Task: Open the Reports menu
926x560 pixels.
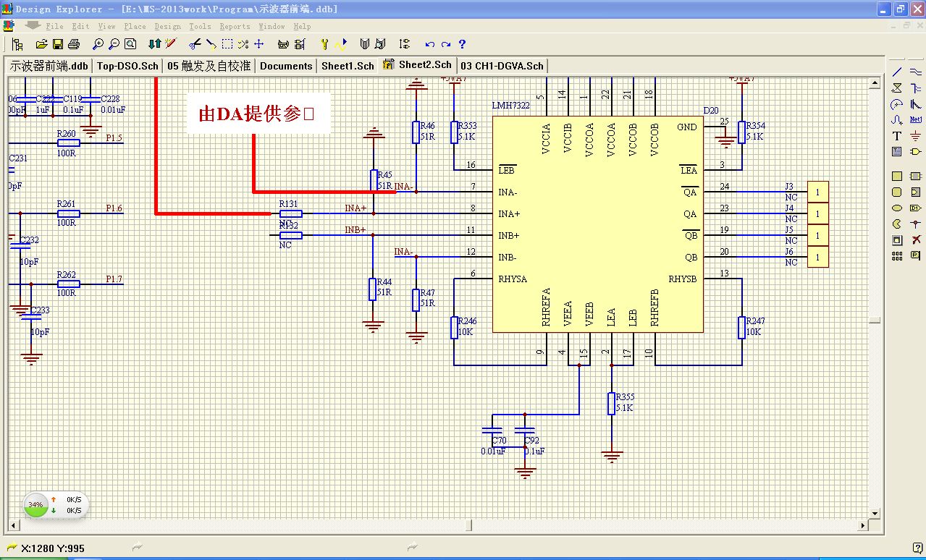Action: pyautogui.click(x=235, y=26)
